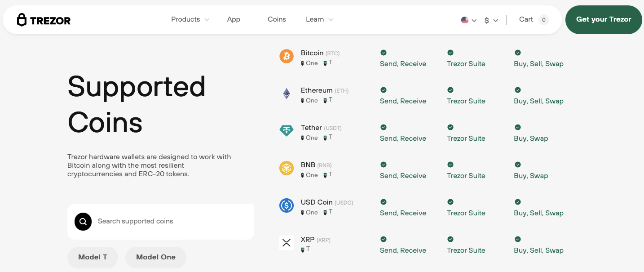
Task: Focus the Search supported coins field
Action: (171, 221)
